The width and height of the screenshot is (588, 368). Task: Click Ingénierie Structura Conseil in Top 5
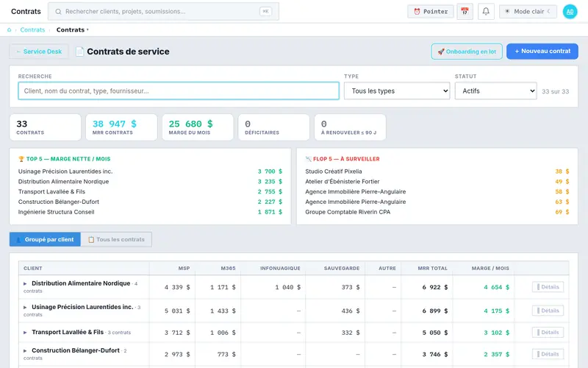click(x=57, y=212)
